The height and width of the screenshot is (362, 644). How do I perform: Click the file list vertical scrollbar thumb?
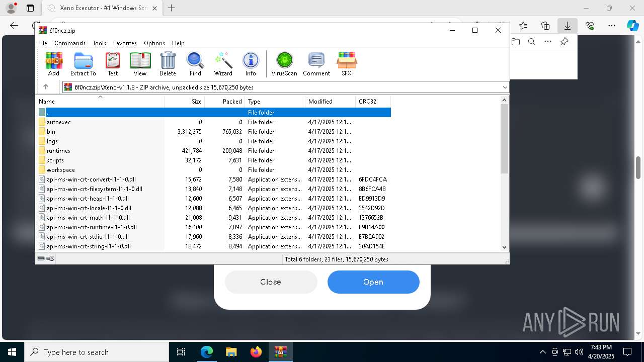click(505, 139)
